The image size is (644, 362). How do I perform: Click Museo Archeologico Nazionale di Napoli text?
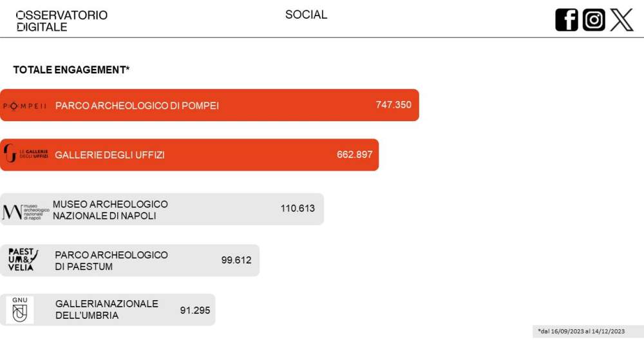pos(110,210)
